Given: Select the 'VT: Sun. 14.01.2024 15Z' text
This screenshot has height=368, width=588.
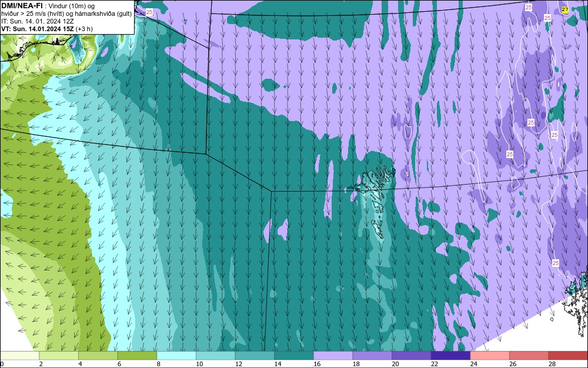Looking at the screenshot, I should (38, 29).
